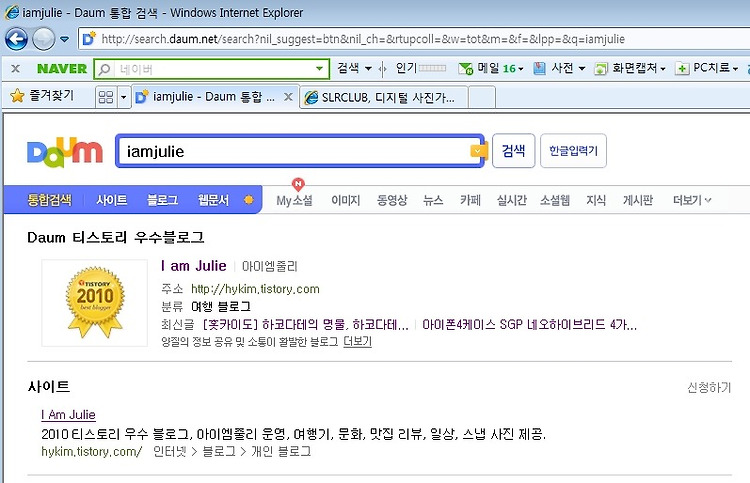Open the http://hykim.tistory.com address link
The image size is (750, 483).
(255, 289)
